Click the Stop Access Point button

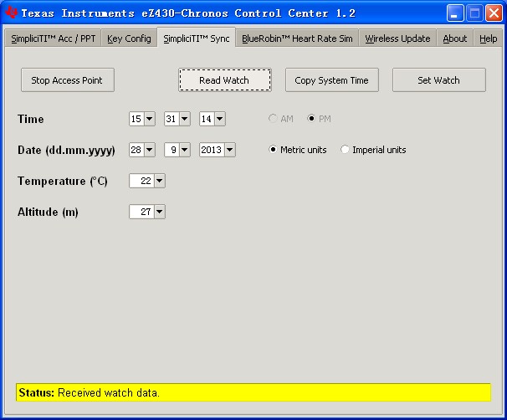tap(68, 79)
